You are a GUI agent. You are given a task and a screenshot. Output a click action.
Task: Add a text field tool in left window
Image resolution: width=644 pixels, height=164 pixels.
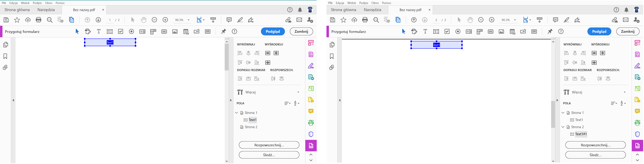coord(110,32)
